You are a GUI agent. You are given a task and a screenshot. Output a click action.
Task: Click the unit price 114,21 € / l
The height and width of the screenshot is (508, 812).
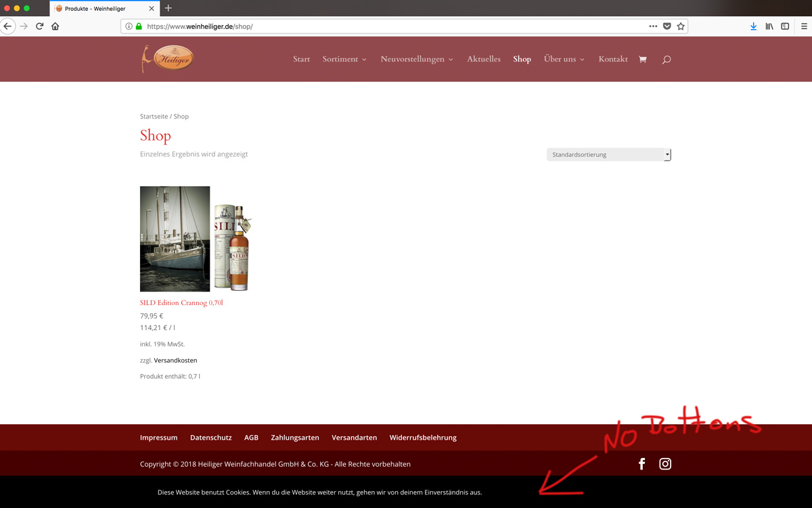point(158,327)
